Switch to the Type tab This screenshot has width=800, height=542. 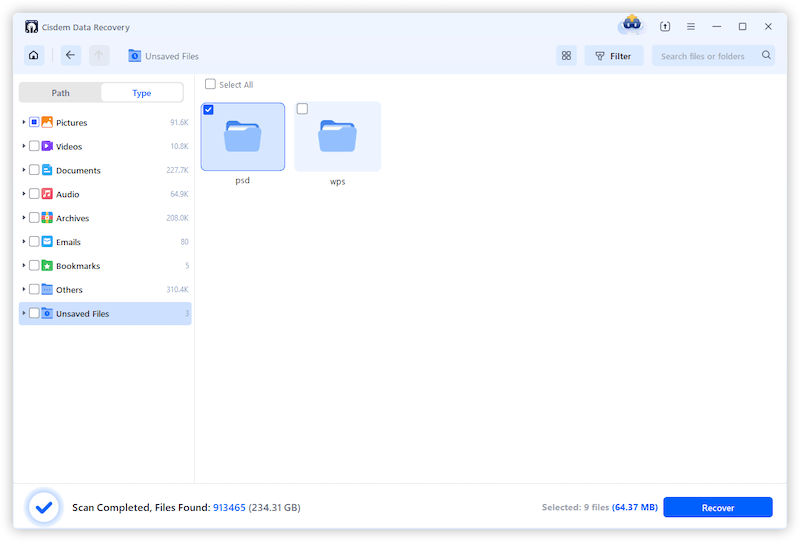(x=142, y=93)
